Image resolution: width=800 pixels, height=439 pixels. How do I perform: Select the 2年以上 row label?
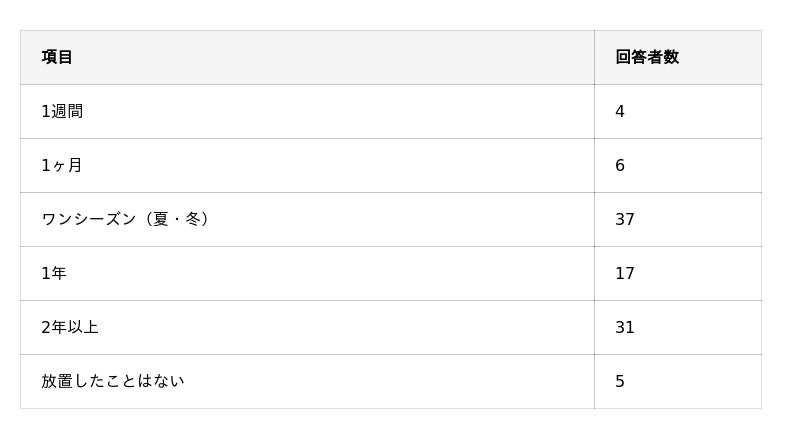(70, 327)
